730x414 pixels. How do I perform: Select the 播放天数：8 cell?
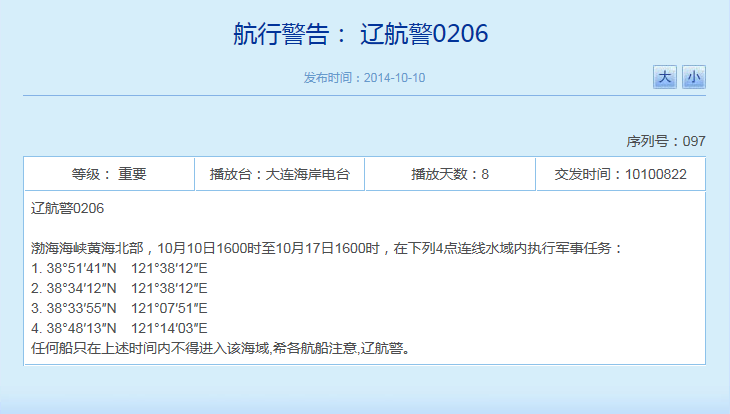[x=450, y=174]
